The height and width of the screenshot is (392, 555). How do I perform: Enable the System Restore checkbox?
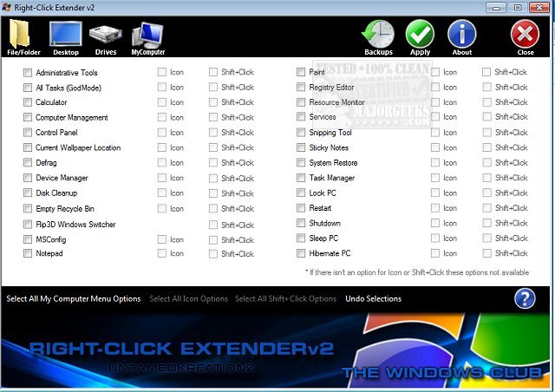301,162
